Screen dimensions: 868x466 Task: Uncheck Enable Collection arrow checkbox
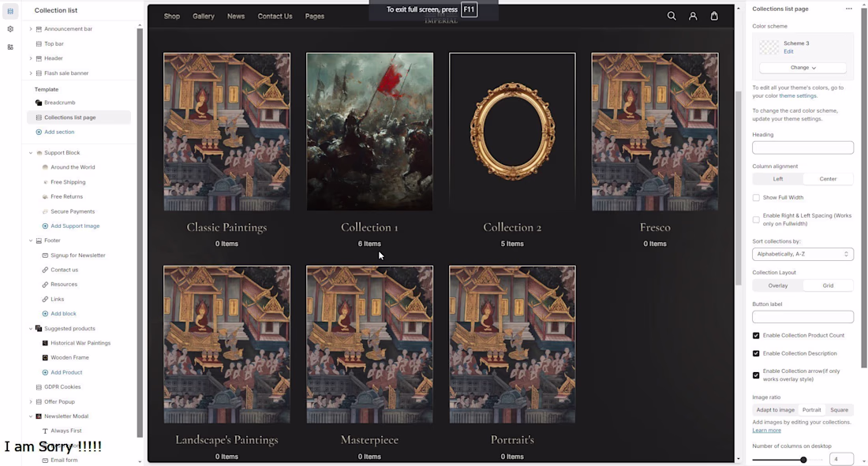tap(756, 375)
